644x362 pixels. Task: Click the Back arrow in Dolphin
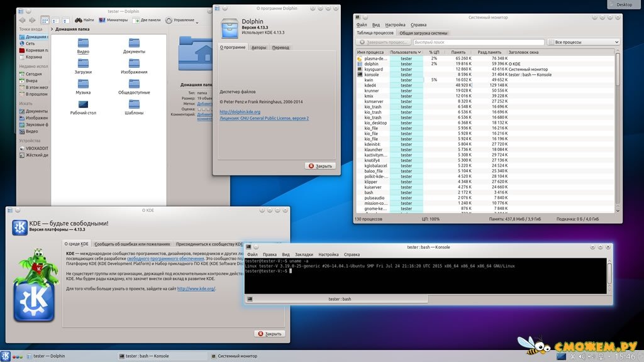[22, 20]
